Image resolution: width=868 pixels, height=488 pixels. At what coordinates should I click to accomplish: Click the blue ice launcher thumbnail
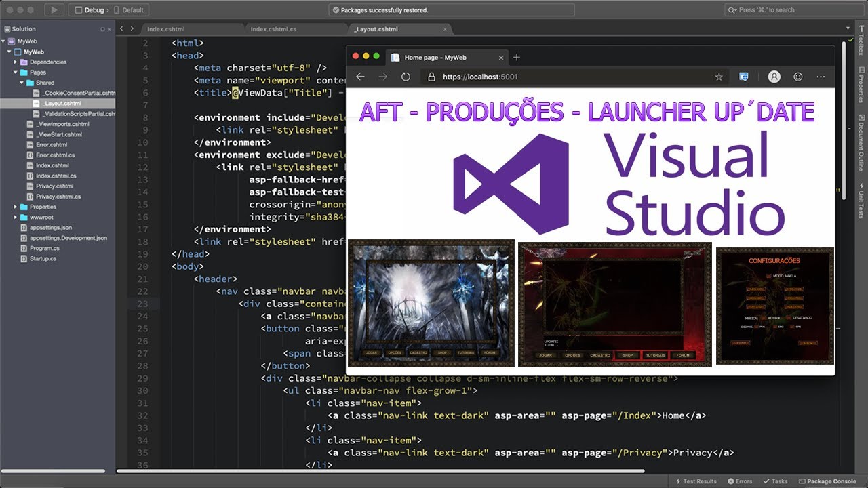[431, 302]
